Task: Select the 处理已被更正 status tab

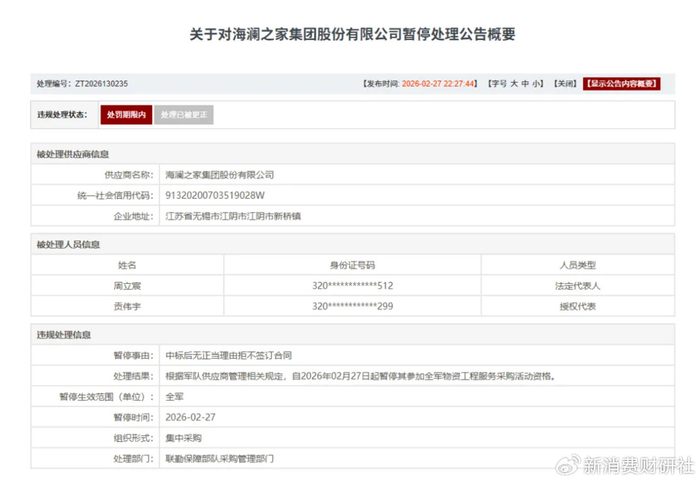Action: [x=184, y=115]
